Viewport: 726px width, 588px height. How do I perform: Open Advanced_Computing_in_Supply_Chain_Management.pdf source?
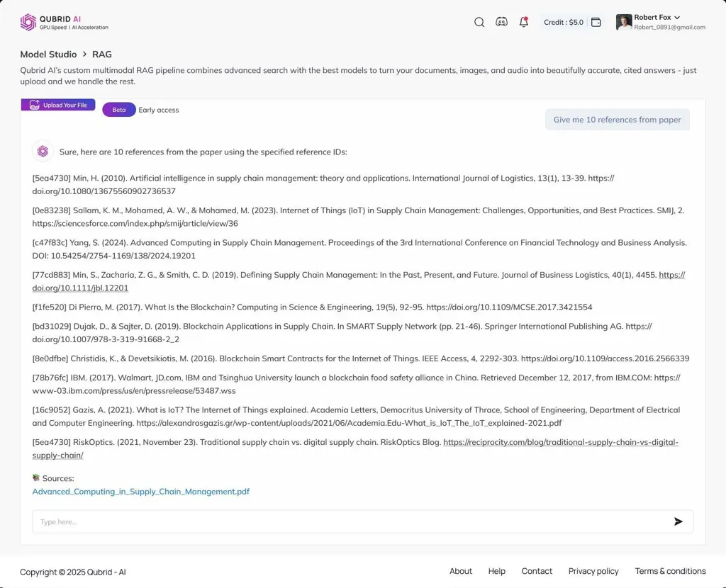click(x=141, y=492)
